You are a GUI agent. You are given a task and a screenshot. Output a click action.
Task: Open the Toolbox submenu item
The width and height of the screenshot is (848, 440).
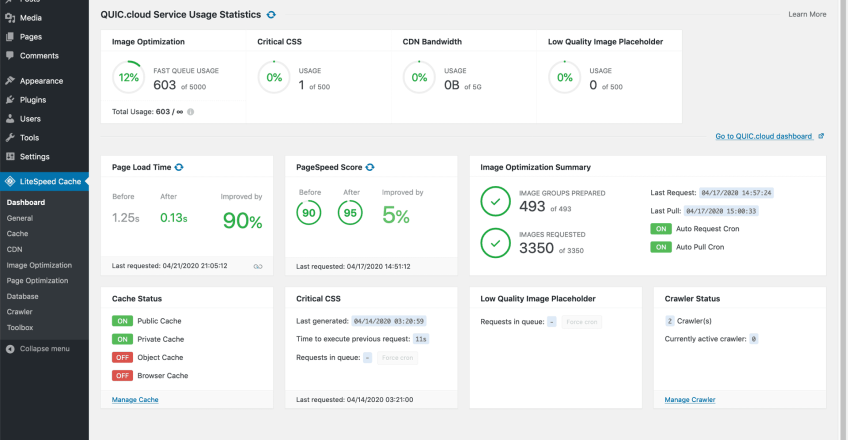point(20,327)
